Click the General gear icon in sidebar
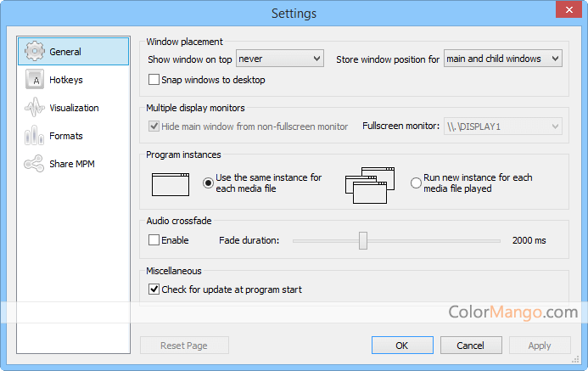This screenshot has width=588, height=371. 34,52
